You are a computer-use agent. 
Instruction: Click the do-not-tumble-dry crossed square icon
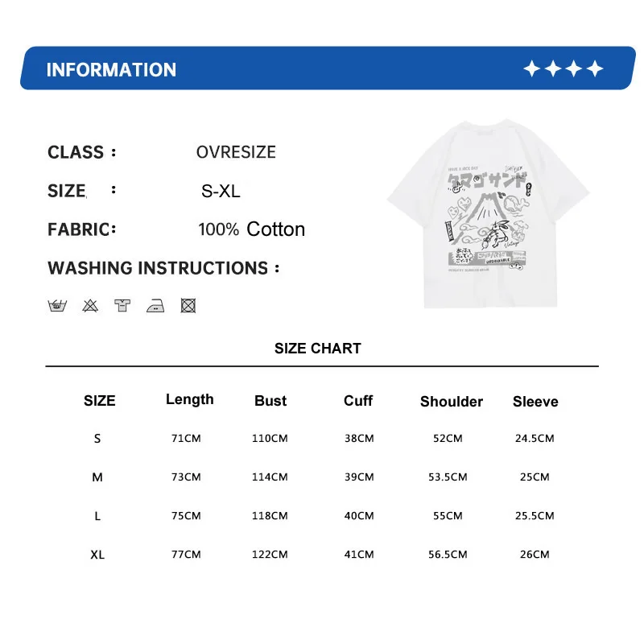coord(188,306)
